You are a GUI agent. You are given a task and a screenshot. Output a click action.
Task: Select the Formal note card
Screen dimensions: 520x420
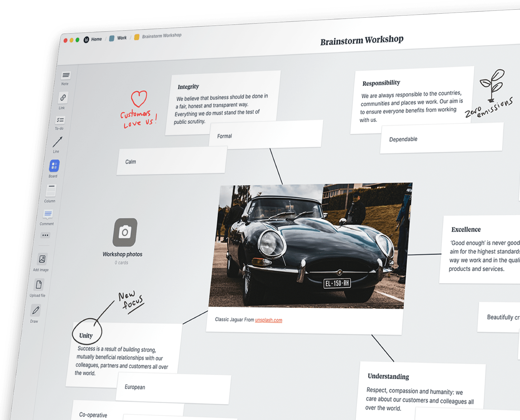[x=266, y=135]
